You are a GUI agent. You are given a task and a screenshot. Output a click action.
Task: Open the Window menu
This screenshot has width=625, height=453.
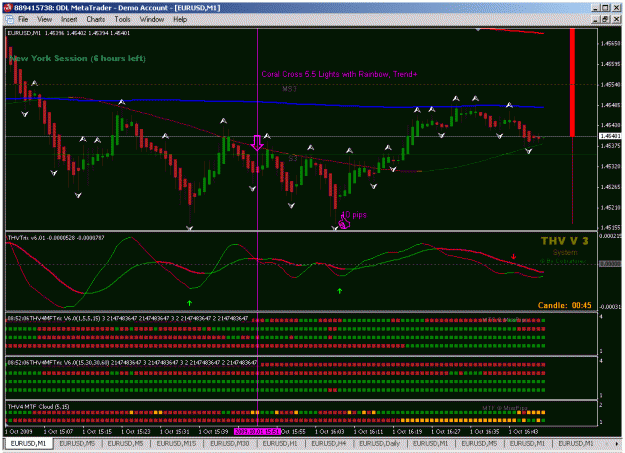click(152, 19)
